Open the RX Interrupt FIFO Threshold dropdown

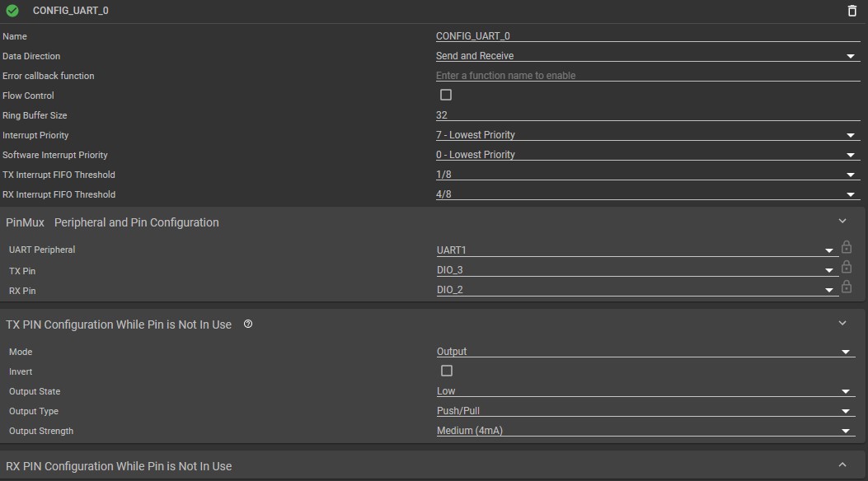[647, 194]
